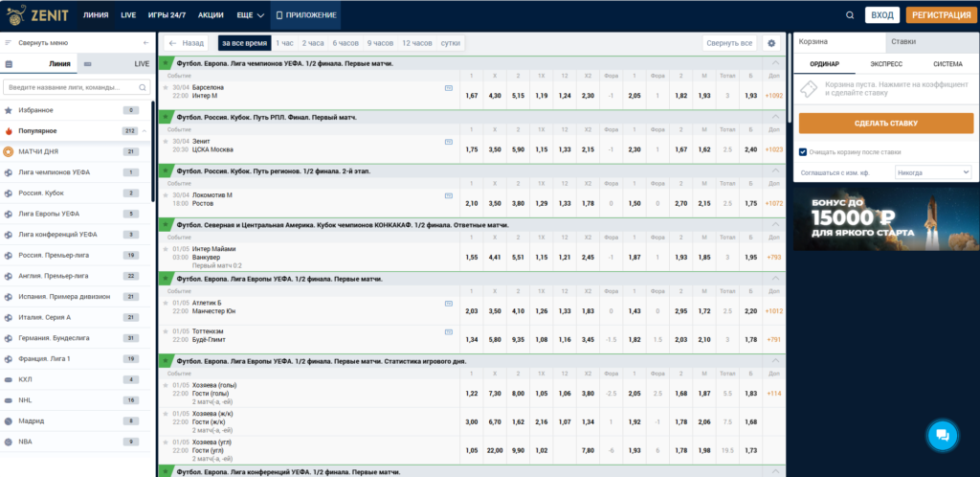
Task: Click the flame icon next to Популярное
Action: (x=8, y=130)
